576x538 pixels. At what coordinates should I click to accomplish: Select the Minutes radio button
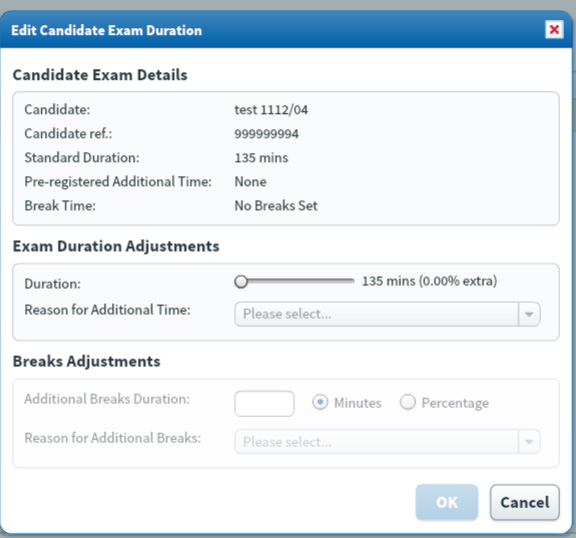(320, 402)
